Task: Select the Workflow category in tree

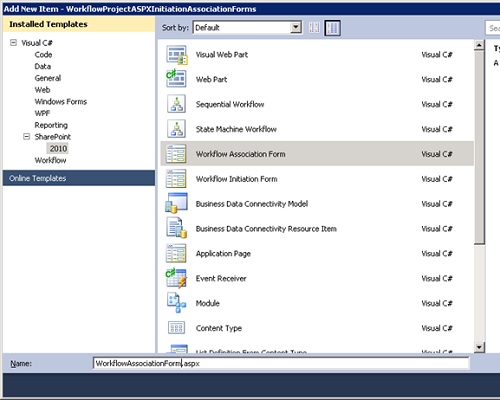Action: coord(50,160)
